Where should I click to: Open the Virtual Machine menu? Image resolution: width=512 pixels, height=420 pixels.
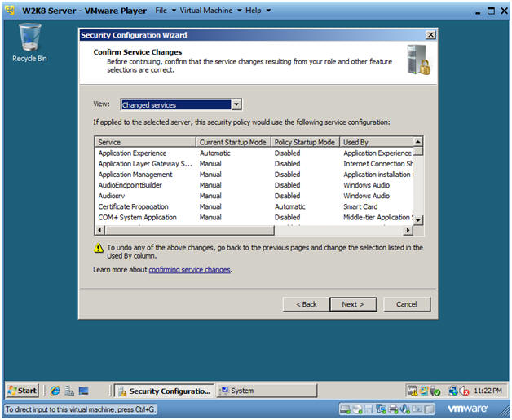pos(210,11)
